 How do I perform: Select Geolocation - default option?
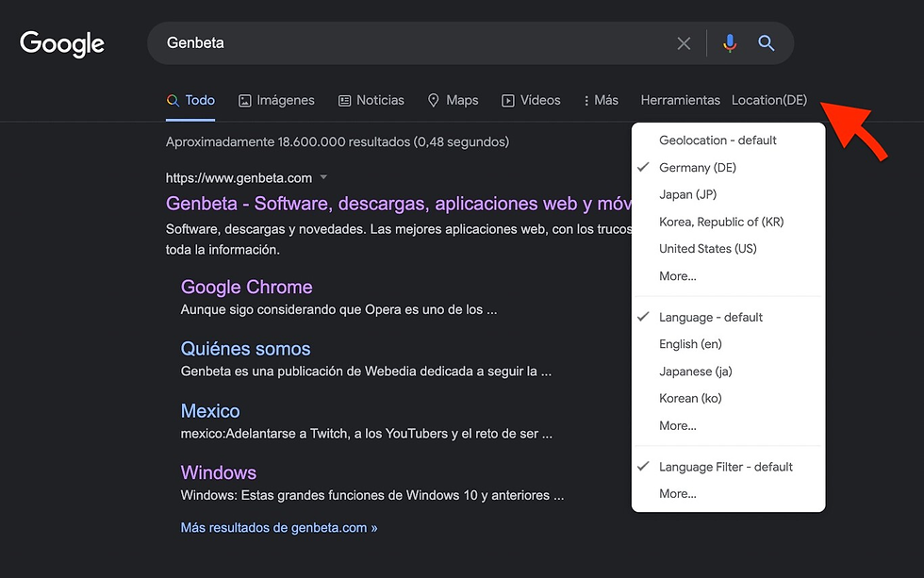(x=718, y=140)
